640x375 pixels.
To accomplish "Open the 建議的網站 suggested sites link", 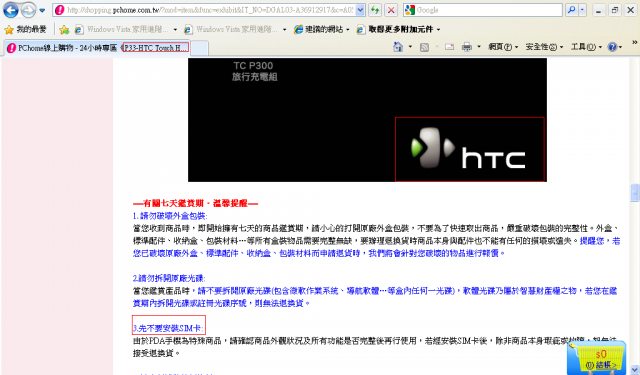I will point(319,29).
